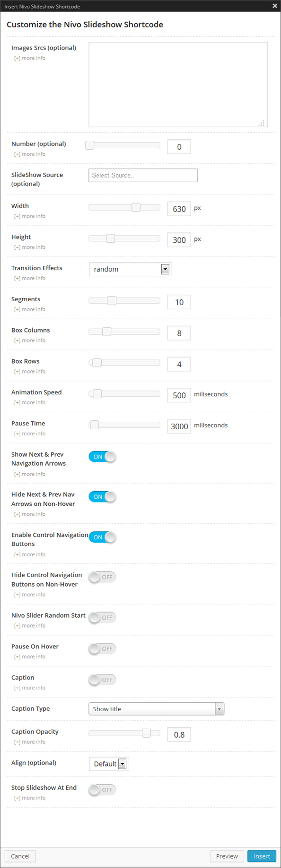Expand more info under Images Srcs
The image size is (281, 868).
(x=29, y=58)
